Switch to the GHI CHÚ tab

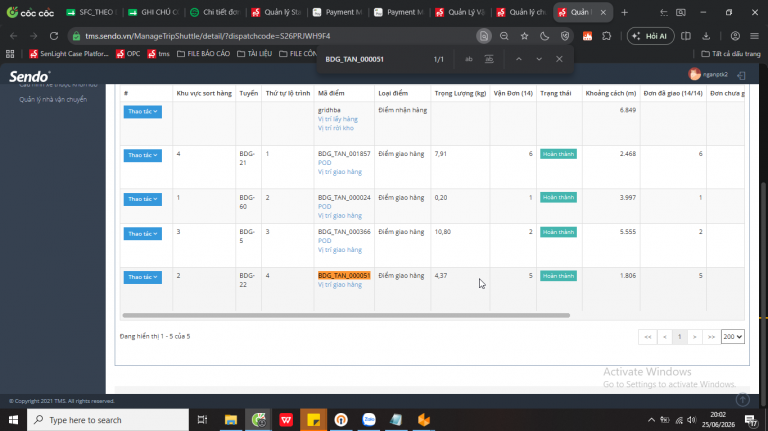click(x=153, y=12)
